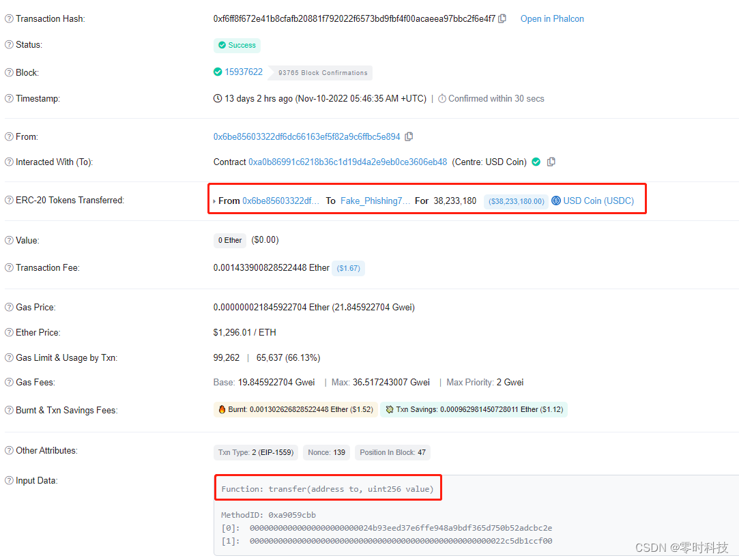Viewport: 739px width, 560px height.
Task: Click the help icon beside Value
Action: pyautogui.click(x=9, y=240)
